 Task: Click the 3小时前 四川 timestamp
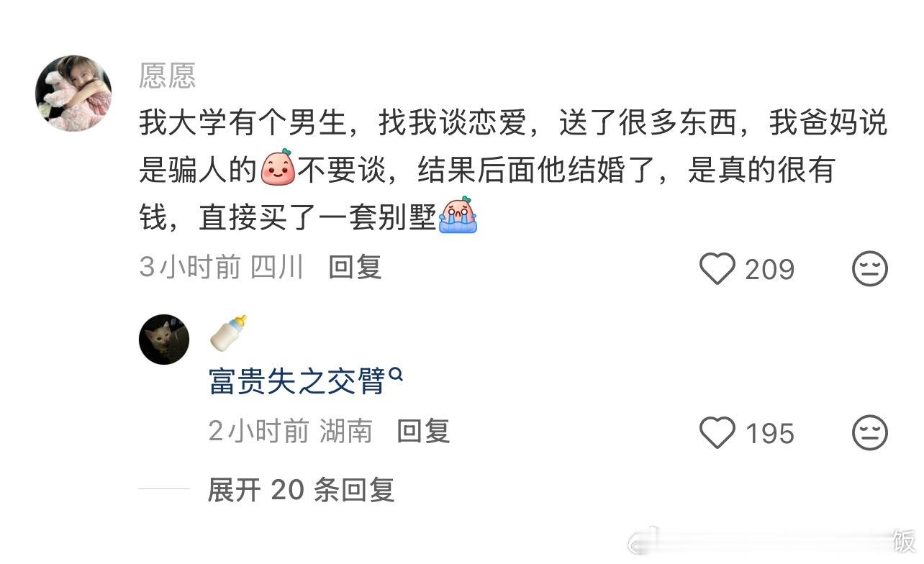pos(222,268)
